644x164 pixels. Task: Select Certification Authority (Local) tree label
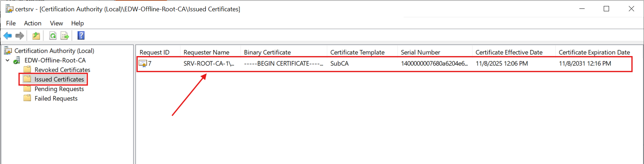pyautogui.click(x=54, y=51)
